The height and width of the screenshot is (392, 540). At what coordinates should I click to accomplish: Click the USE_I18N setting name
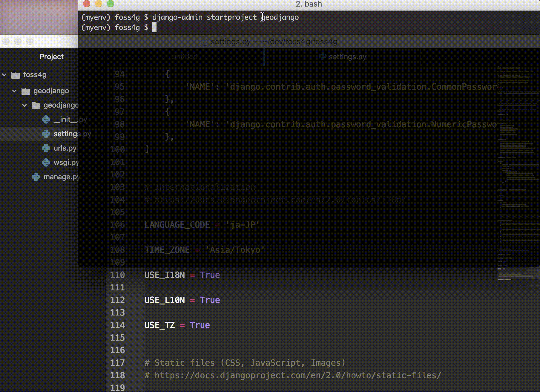165,275
